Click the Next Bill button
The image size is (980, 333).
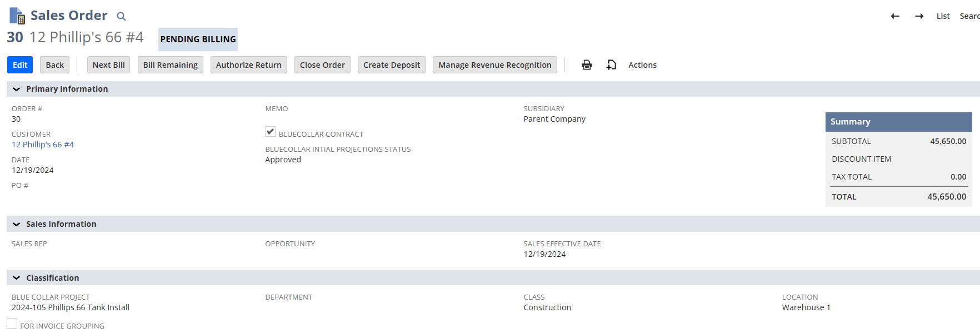(109, 65)
